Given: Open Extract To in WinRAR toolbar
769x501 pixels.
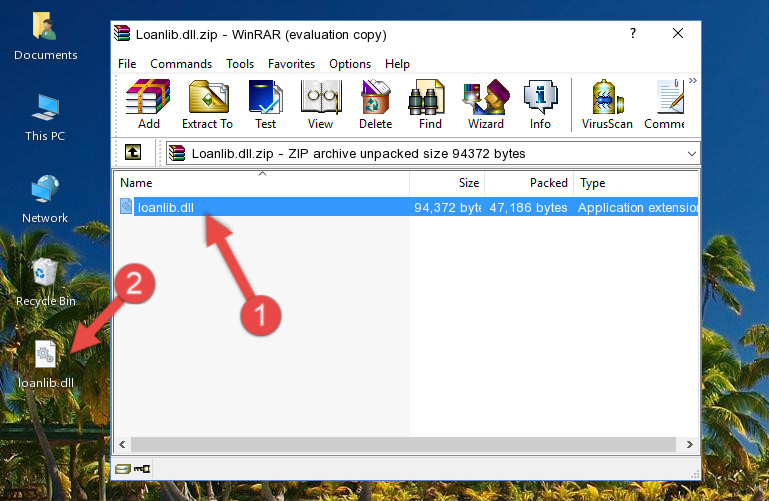Looking at the screenshot, I should pos(207,104).
